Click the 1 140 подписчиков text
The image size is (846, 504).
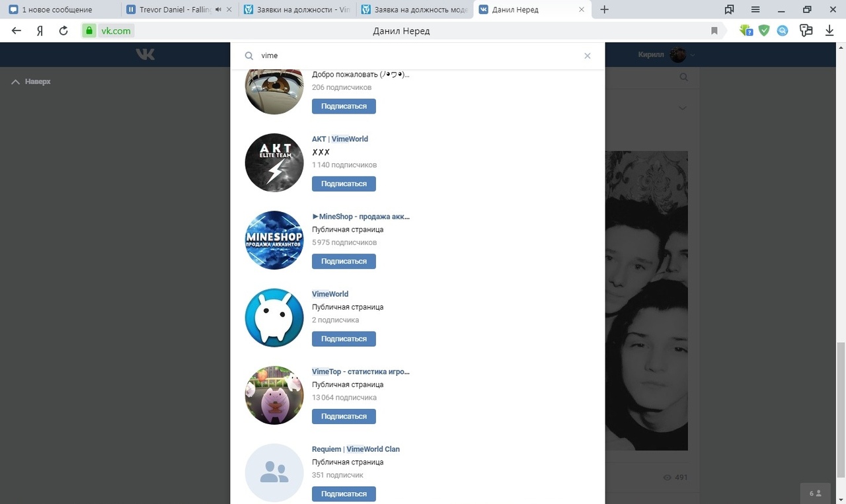point(344,165)
